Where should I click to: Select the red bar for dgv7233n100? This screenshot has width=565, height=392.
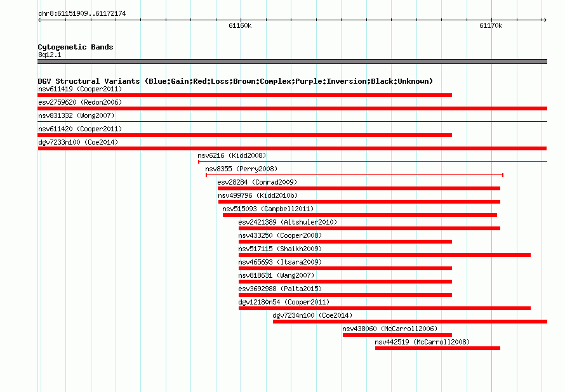[x=292, y=148]
